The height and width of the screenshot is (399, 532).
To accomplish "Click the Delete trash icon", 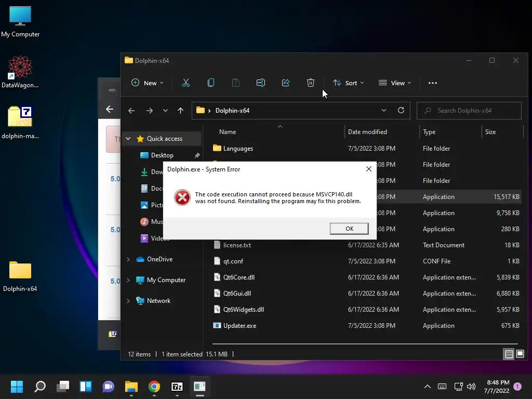I will click(x=311, y=83).
